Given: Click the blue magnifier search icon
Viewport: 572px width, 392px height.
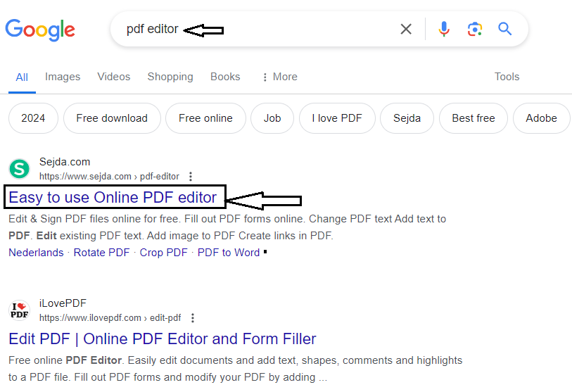Looking at the screenshot, I should click(505, 28).
